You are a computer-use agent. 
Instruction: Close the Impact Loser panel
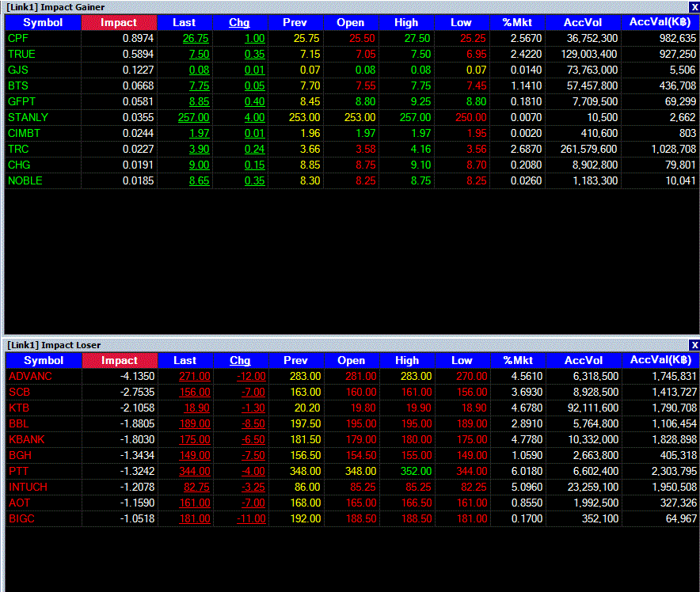tap(694, 345)
